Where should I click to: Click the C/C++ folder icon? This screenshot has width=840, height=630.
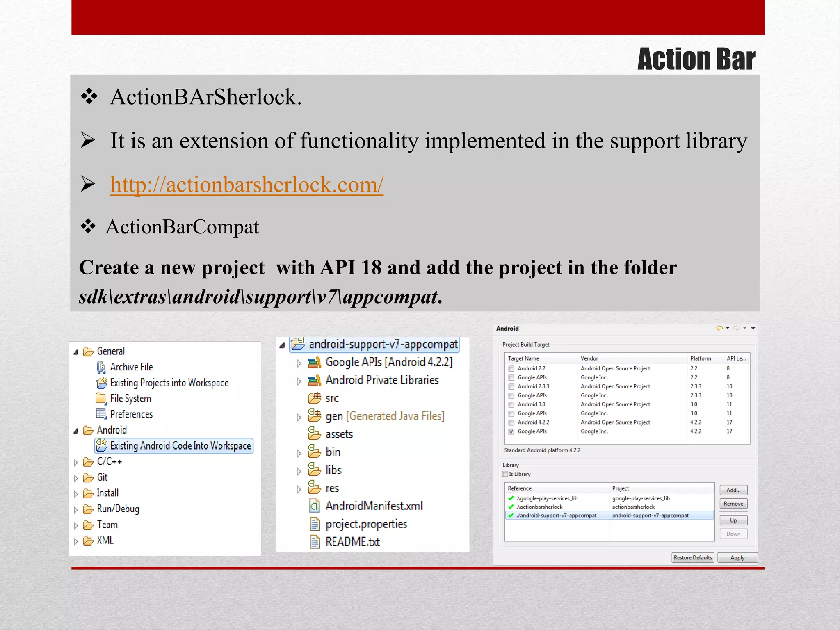(x=88, y=462)
